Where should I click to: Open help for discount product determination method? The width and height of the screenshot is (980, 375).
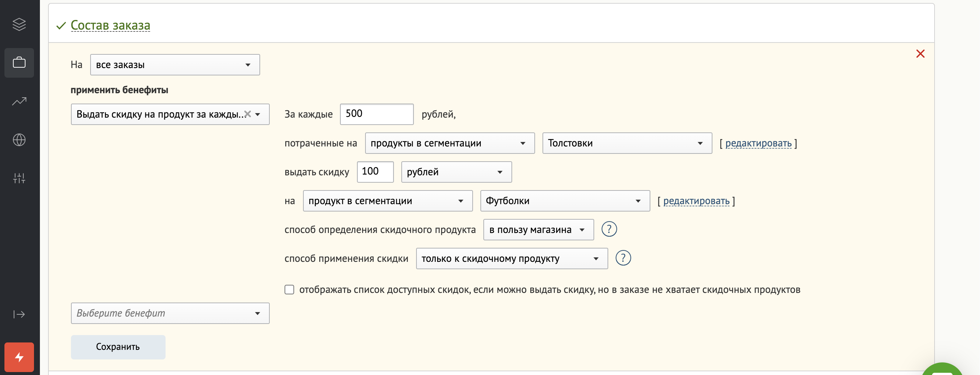(609, 229)
